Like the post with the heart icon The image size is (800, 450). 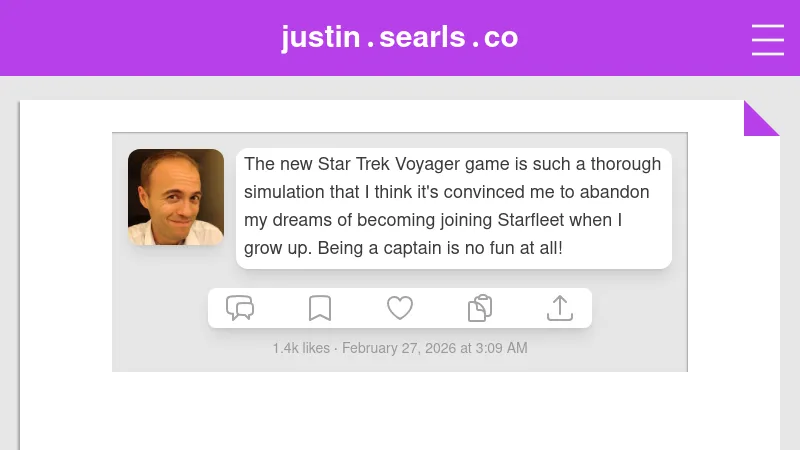coord(400,308)
